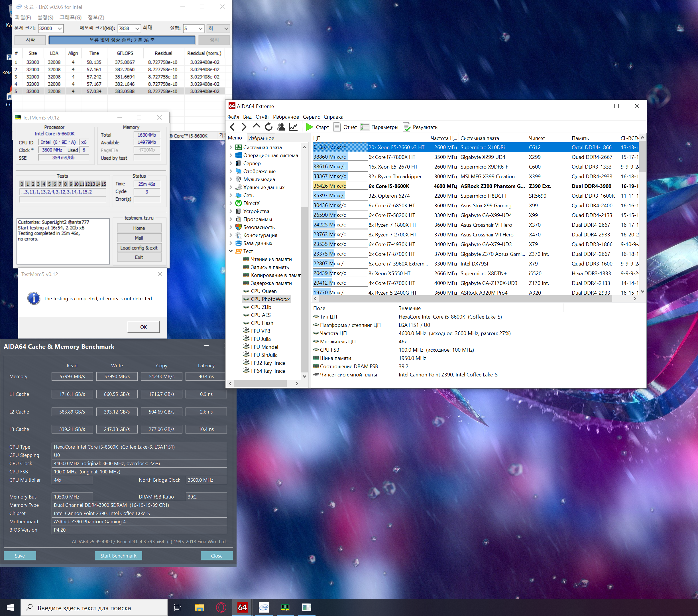The width and height of the screenshot is (698, 616).
Task: Open the graph chart toolbar icon
Action: pyautogui.click(x=293, y=127)
